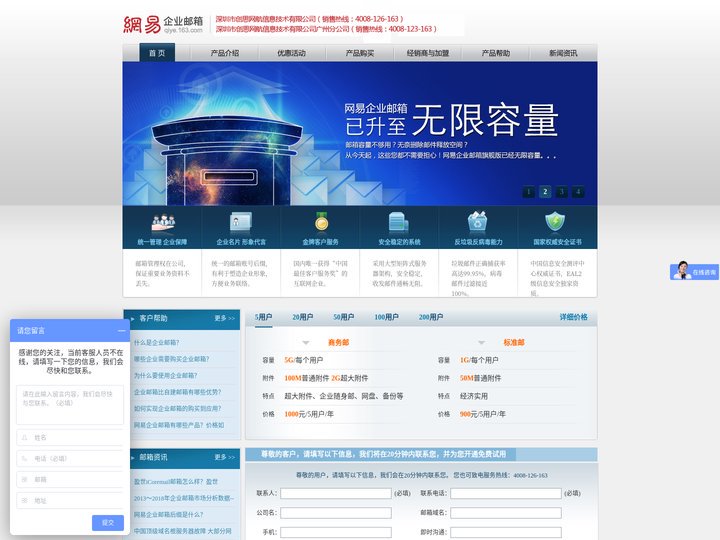The image size is (720, 540).
Task: Switch banner to slide 2
Action: point(545,191)
